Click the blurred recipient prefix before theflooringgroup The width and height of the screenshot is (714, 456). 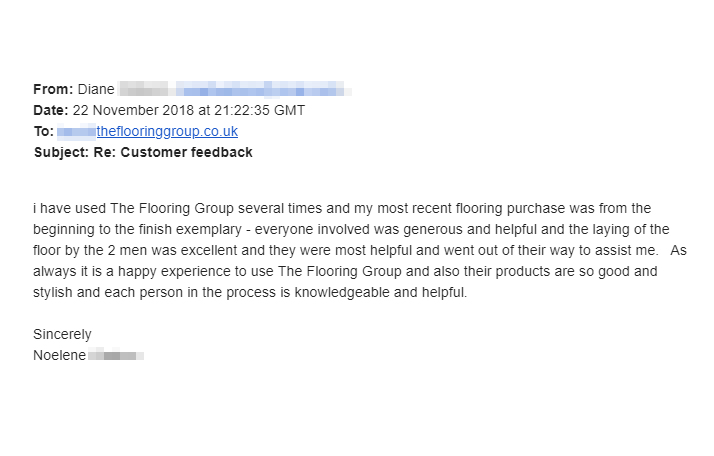[76, 131]
